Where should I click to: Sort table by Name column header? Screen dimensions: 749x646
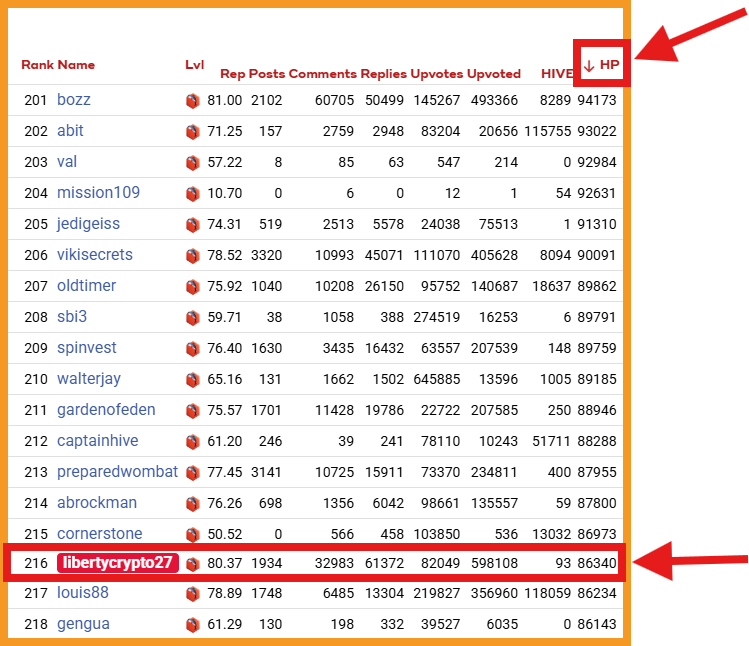(76, 65)
